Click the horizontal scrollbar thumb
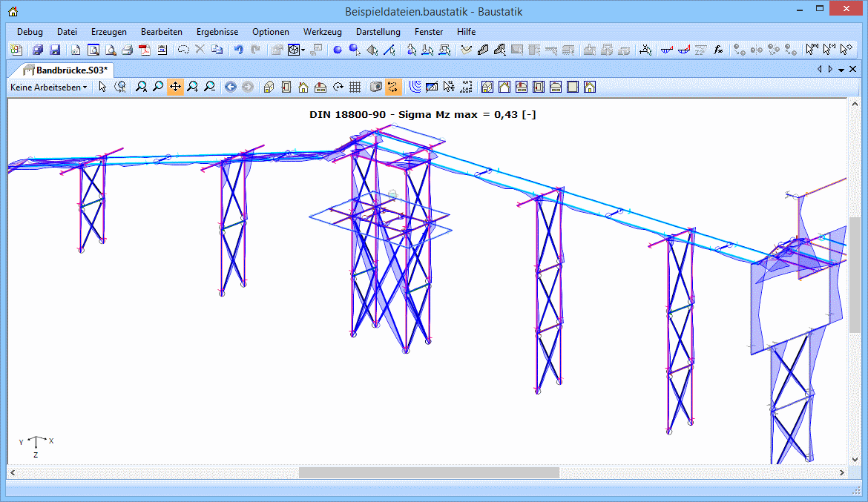The width and height of the screenshot is (868, 502). click(x=429, y=472)
